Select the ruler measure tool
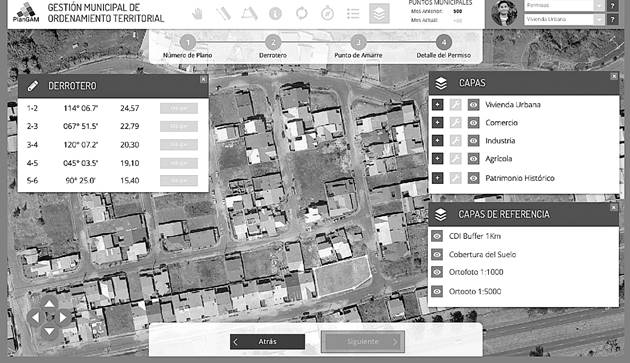The height and width of the screenshot is (363, 630). click(223, 13)
